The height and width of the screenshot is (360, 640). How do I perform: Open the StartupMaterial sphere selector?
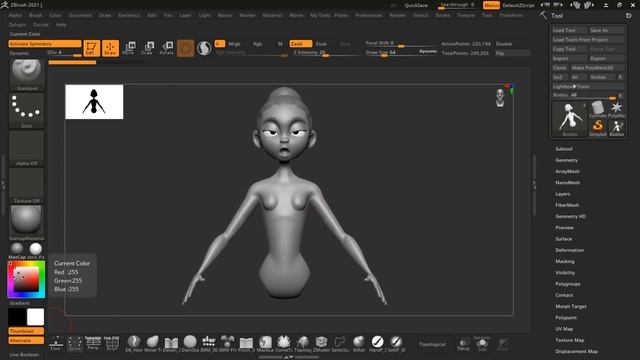(x=27, y=222)
